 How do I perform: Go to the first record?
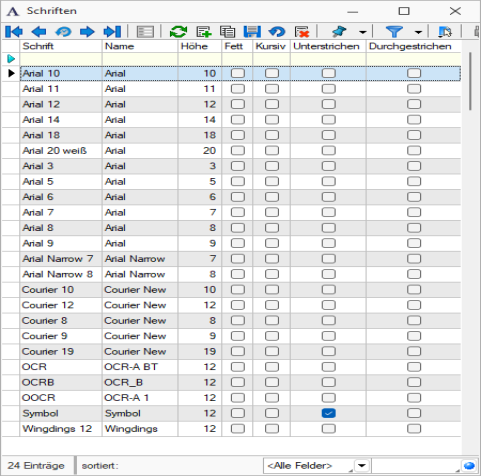pyautogui.click(x=14, y=32)
